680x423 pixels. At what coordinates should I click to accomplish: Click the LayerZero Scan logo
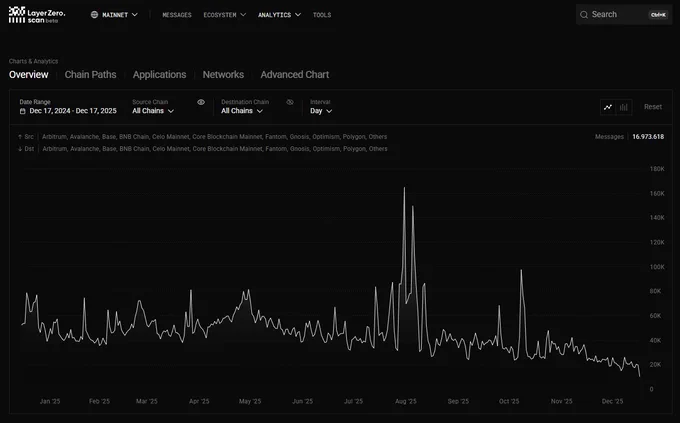pos(37,15)
